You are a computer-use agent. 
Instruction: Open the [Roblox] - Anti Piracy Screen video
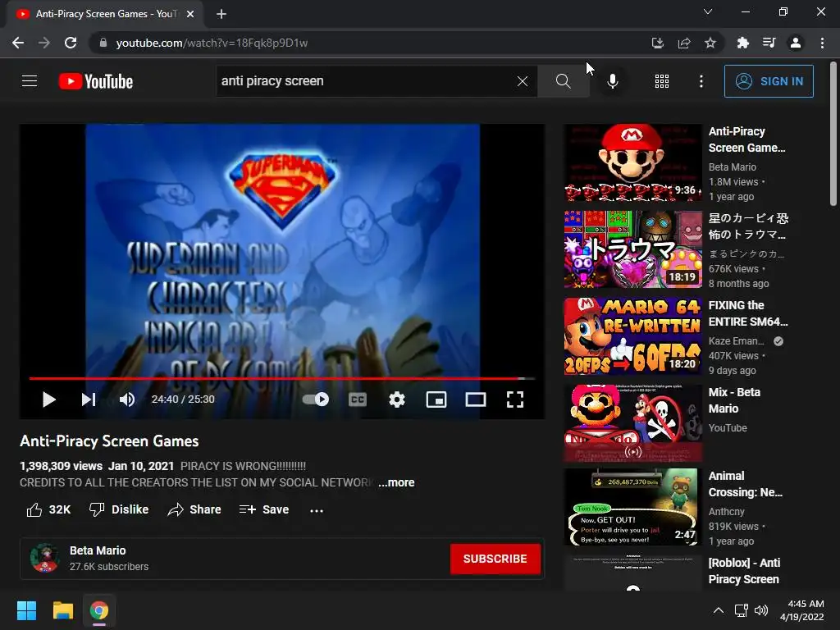(x=744, y=571)
